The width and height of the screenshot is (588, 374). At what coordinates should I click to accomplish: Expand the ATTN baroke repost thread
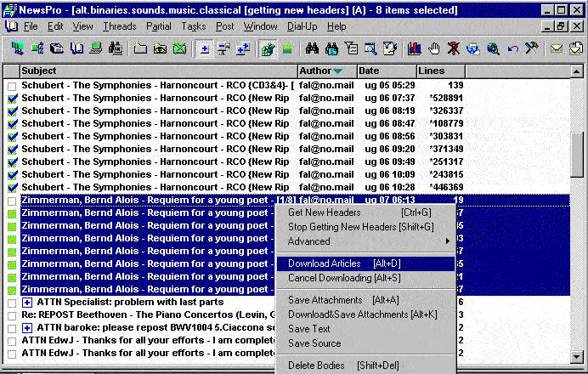pos(27,328)
